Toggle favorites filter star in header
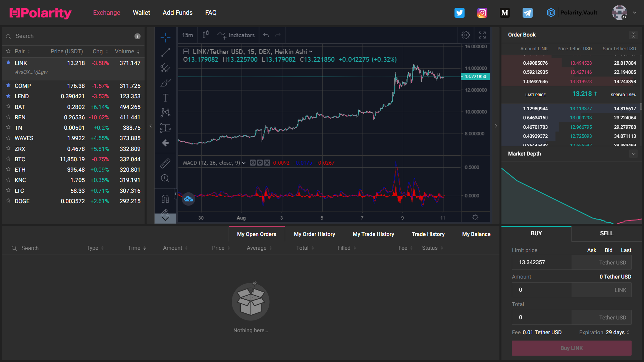Screen dimensions: 644x362 point(8,51)
